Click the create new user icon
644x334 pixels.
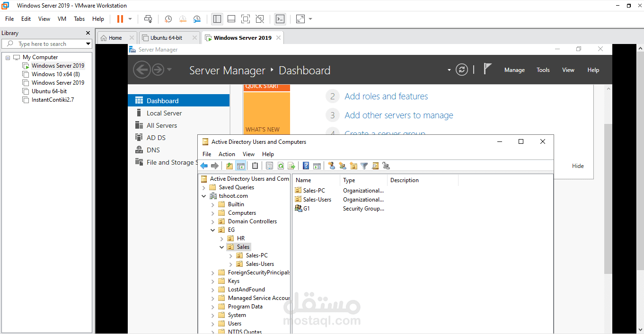pyautogui.click(x=331, y=166)
